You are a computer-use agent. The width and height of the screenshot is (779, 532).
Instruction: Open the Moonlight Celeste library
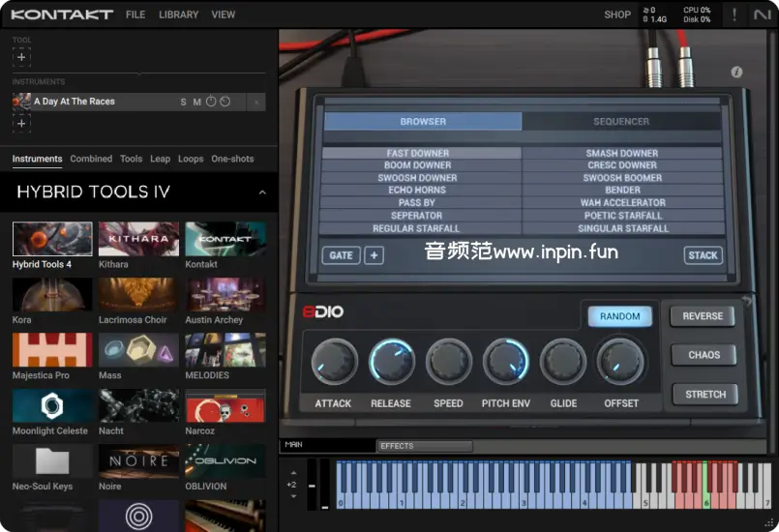point(52,406)
